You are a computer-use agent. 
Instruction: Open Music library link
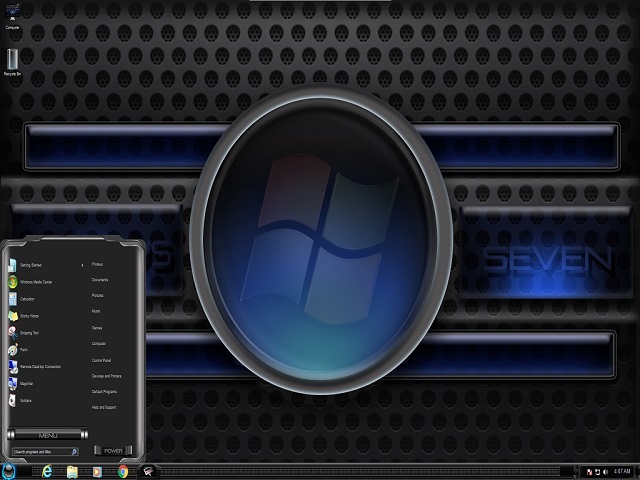[x=96, y=311]
